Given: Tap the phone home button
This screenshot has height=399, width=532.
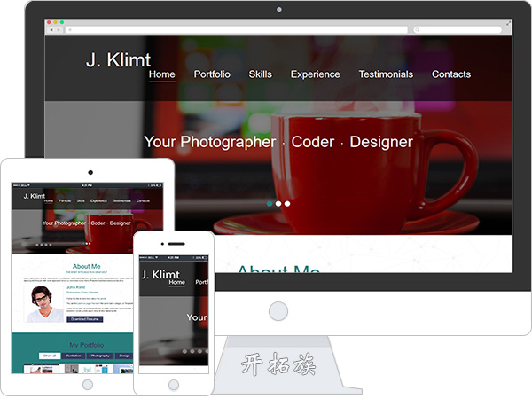Looking at the screenshot, I should pos(174,385).
